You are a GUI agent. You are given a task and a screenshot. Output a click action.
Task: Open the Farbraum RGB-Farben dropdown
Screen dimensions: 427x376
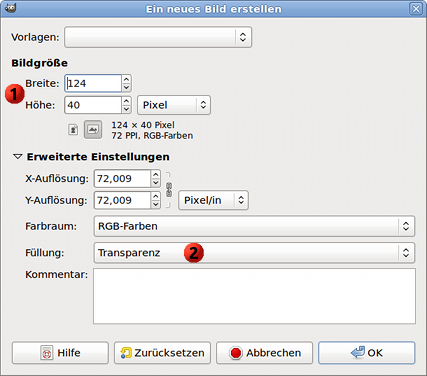pyautogui.click(x=254, y=226)
